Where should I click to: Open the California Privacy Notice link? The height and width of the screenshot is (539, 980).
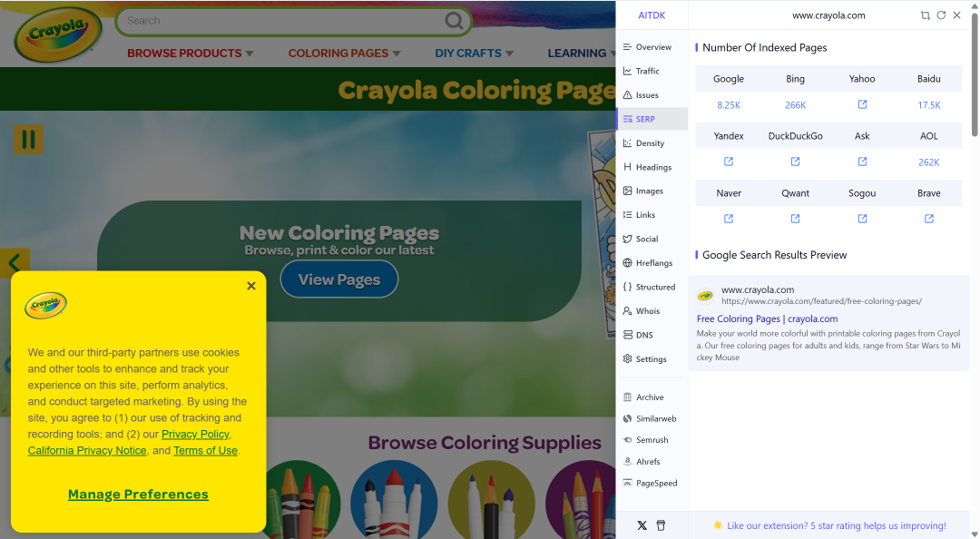pyautogui.click(x=87, y=450)
